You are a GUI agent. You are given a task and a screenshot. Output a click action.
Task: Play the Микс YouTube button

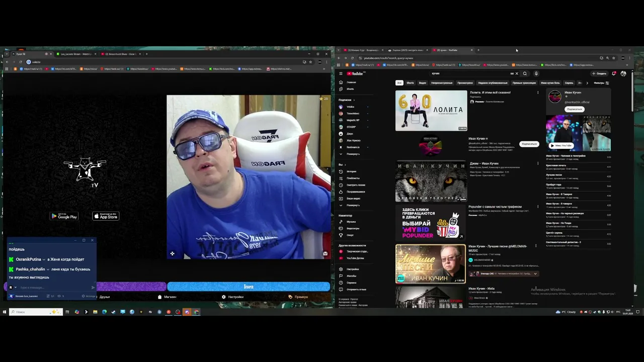pyautogui.click(x=561, y=145)
